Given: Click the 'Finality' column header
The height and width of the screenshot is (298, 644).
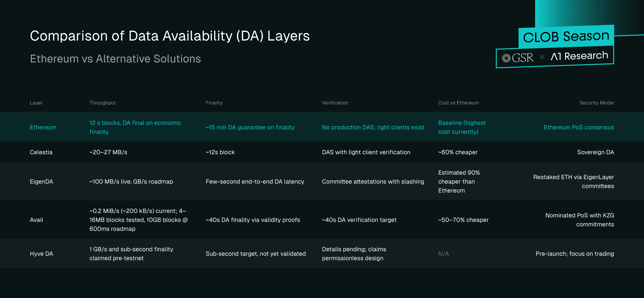Looking at the screenshot, I should click(214, 103).
